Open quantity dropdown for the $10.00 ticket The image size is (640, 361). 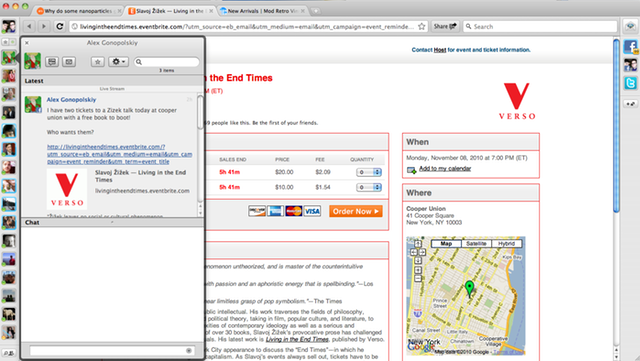coord(369,187)
